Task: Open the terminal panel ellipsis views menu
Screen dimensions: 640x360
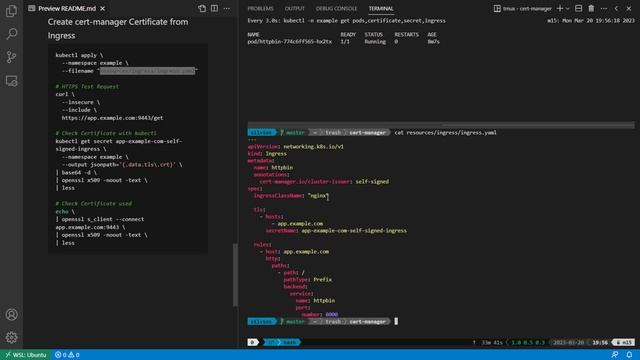Action: [604, 9]
